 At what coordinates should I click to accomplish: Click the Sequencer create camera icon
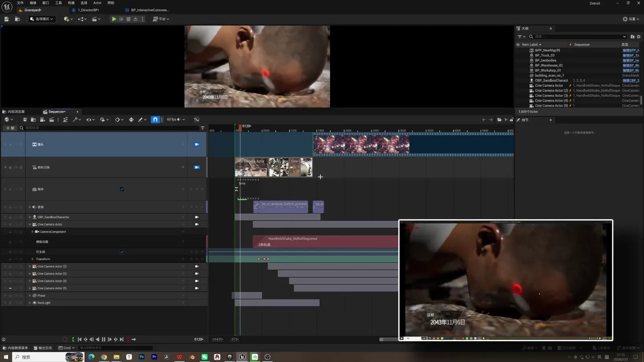point(42,119)
